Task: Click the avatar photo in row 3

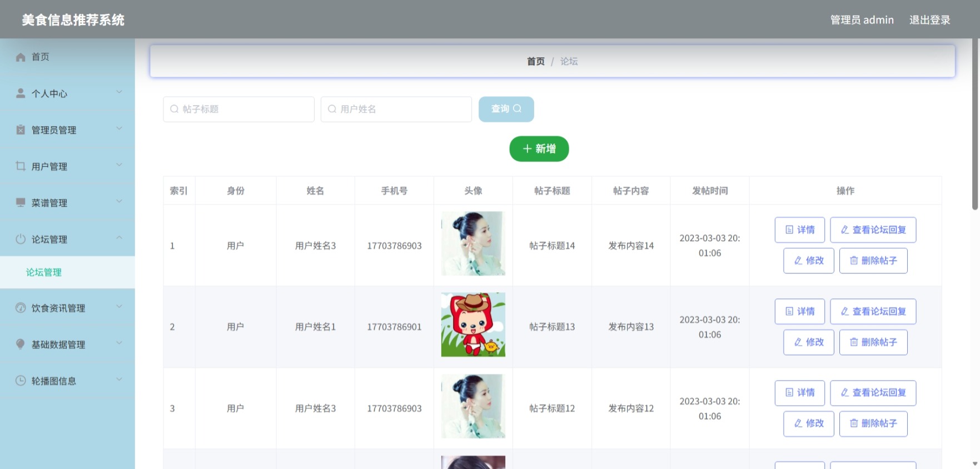Action: pyautogui.click(x=473, y=406)
